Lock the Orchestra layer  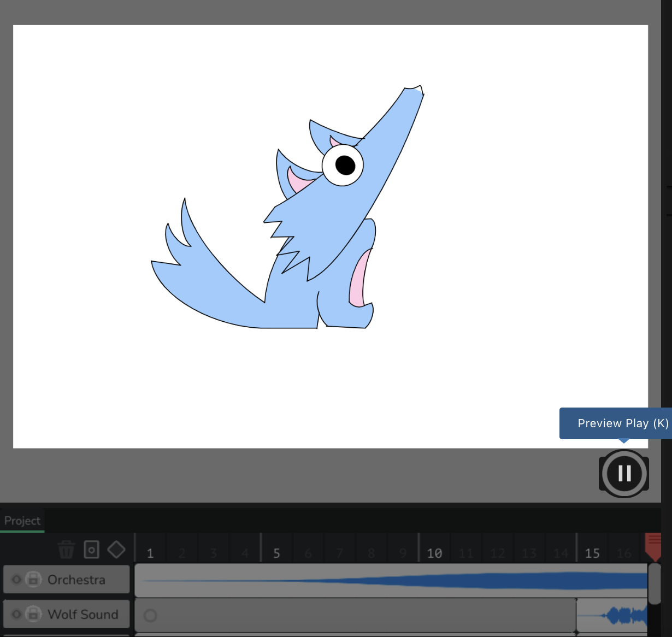coord(33,580)
